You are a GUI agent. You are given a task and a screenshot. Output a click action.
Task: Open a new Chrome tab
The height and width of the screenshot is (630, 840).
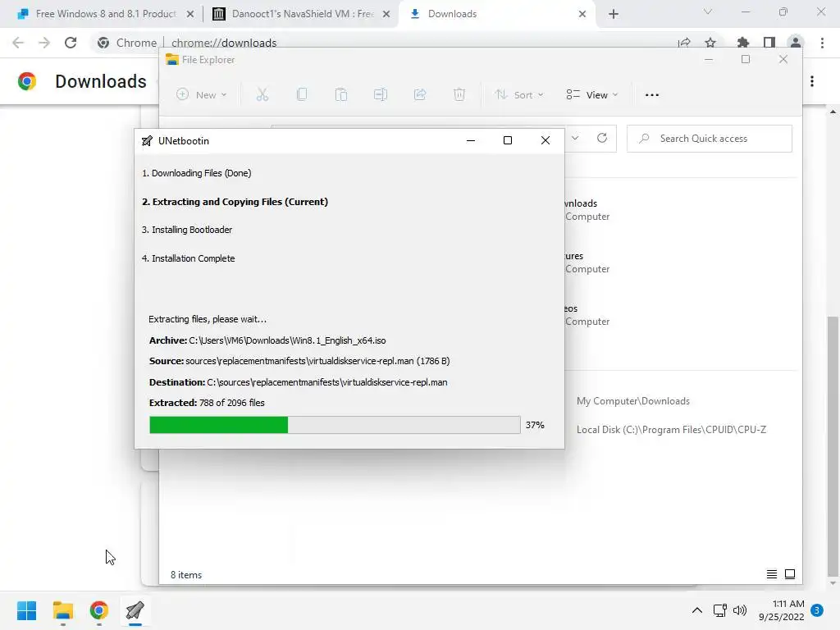(614, 15)
